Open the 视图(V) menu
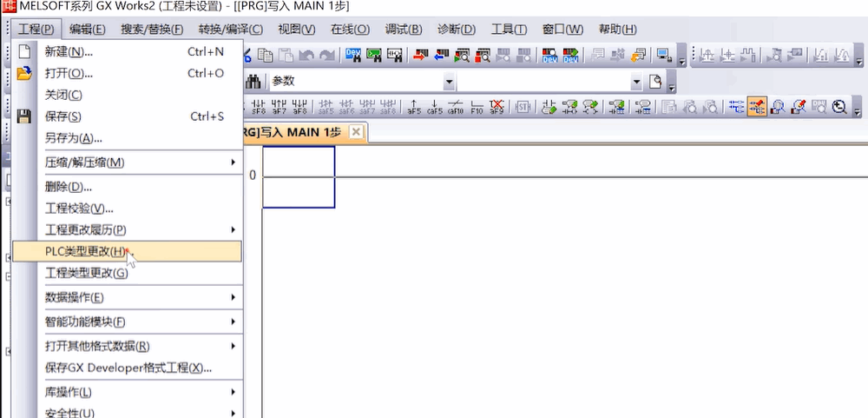Viewport: 868px width, 418px height. tap(297, 30)
